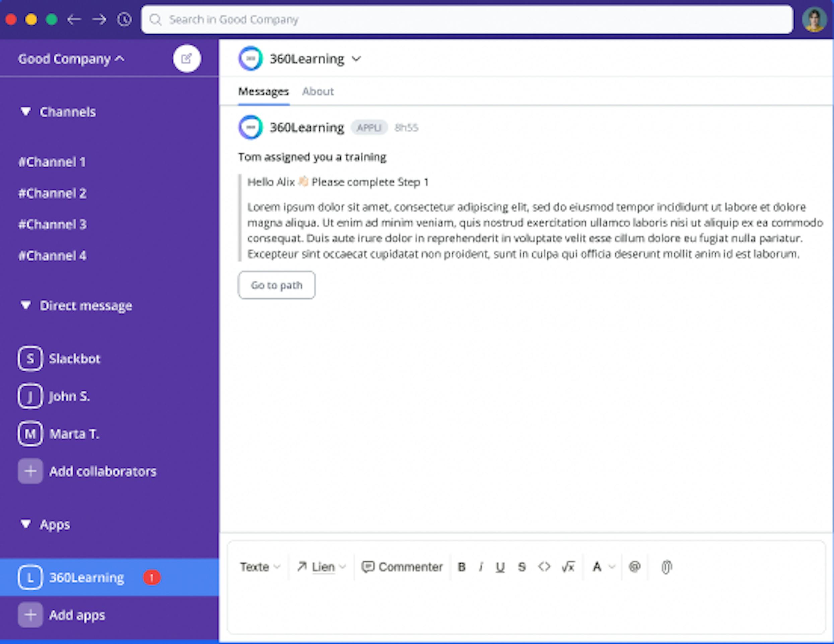Screen dimensions: 834x644
Task: Toggle strikethrough formatting
Action: coord(522,567)
